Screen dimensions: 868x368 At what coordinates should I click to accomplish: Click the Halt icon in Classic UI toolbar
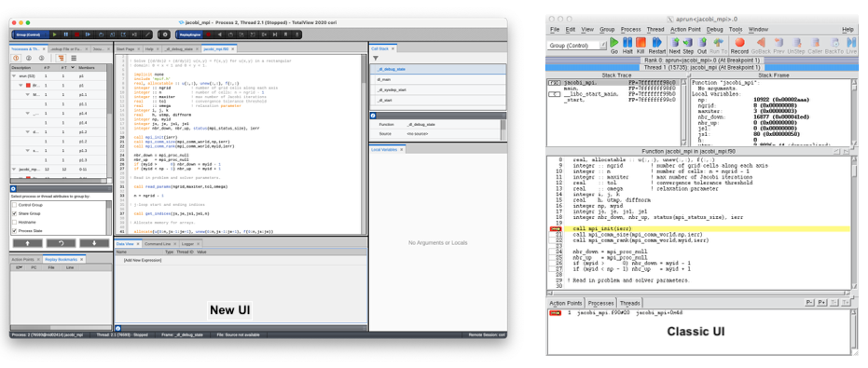[x=627, y=42]
